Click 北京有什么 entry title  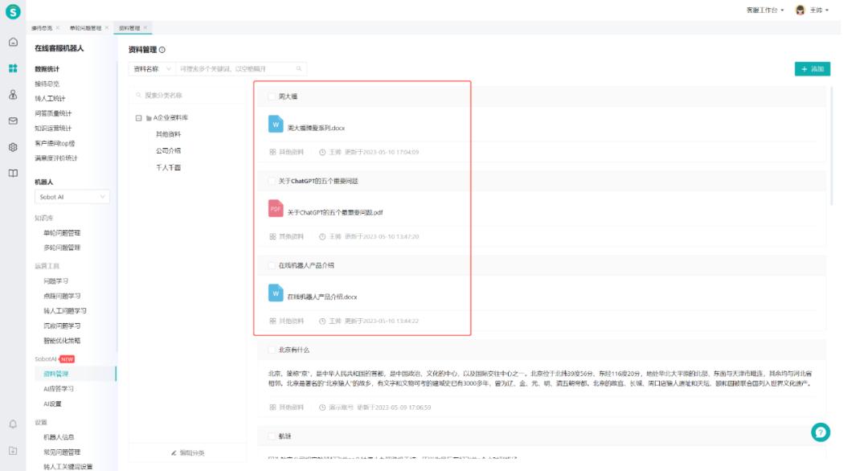coord(294,350)
